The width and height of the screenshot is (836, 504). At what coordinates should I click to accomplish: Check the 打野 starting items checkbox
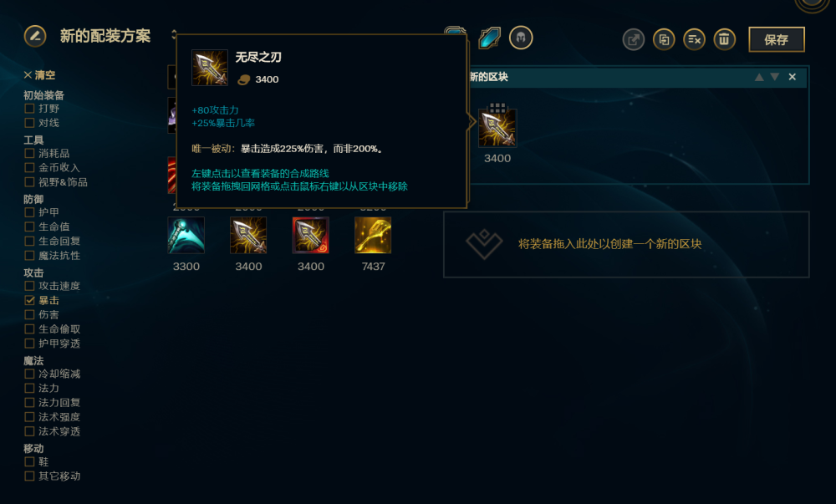pos(30,109)
